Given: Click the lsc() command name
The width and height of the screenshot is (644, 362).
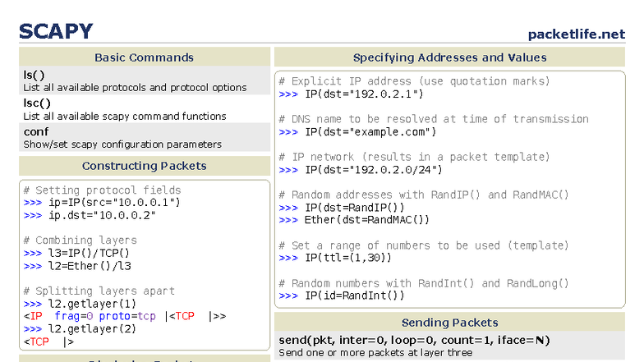Looking at the screenshot, I should 37,103.
